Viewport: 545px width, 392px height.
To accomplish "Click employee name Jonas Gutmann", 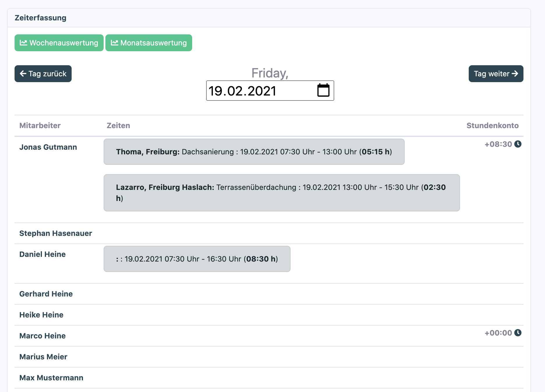I will [48, 147].
